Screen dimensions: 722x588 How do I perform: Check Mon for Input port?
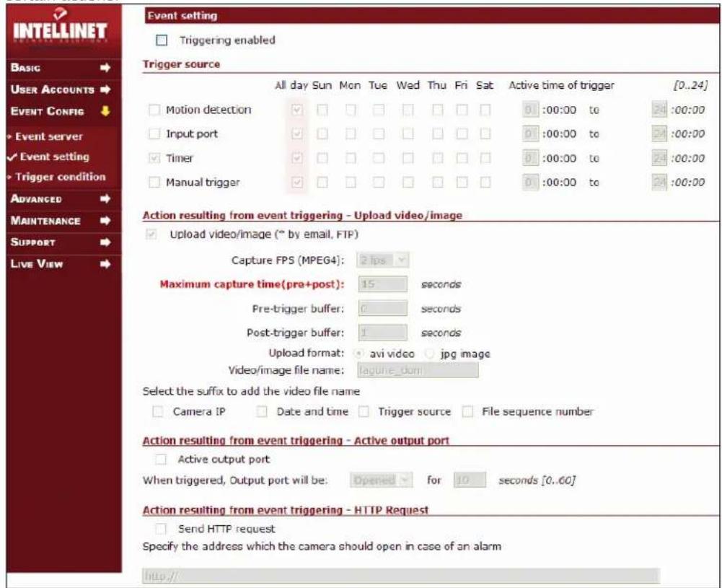click(351, 134)
